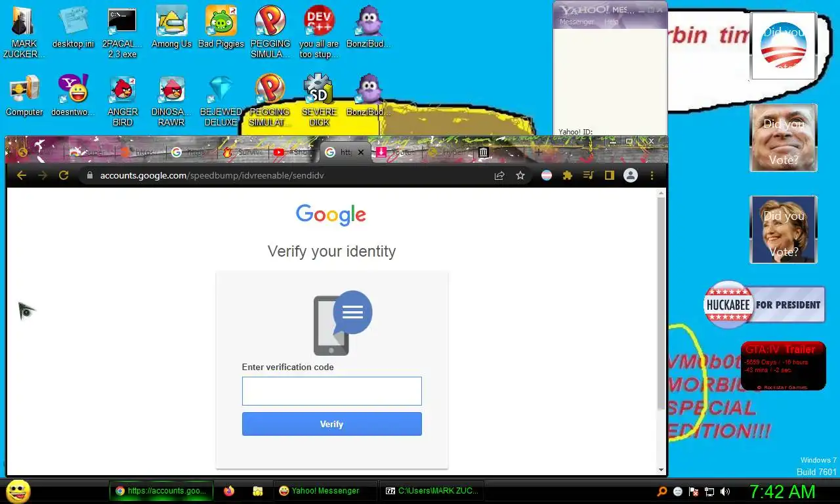The width and height of the screenshot is (840, 504).
Task: Select the Yahoo! Messenger taskbar button
Action: pos(325,490)
